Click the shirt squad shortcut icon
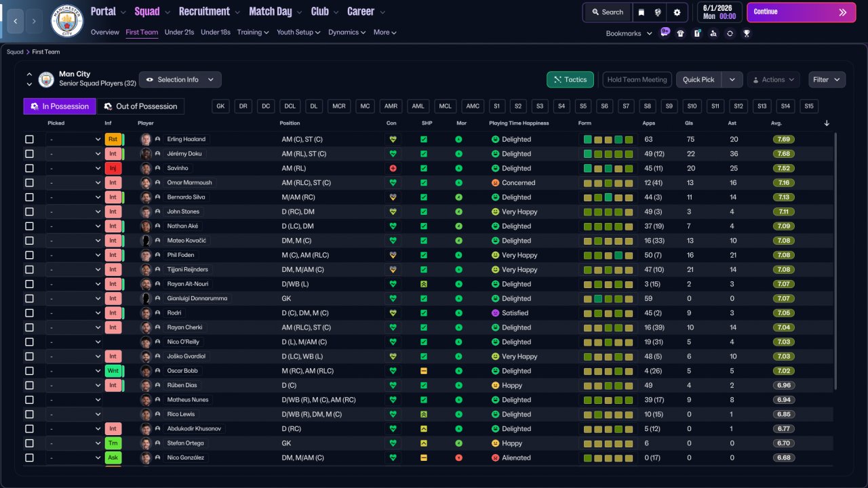Image resolution: width=868 pixels, height=488 pixels. 681,33
